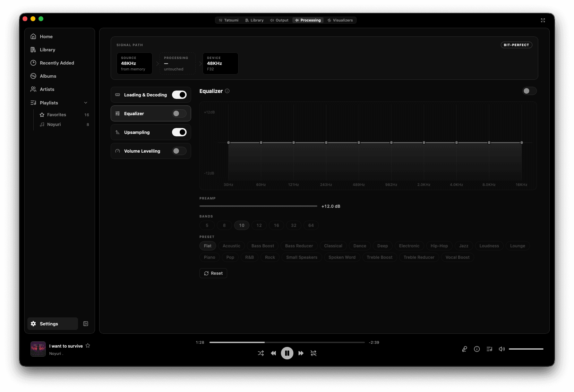
Task: Favorite the song 'I want to survive'
Action: click(88, 346)
